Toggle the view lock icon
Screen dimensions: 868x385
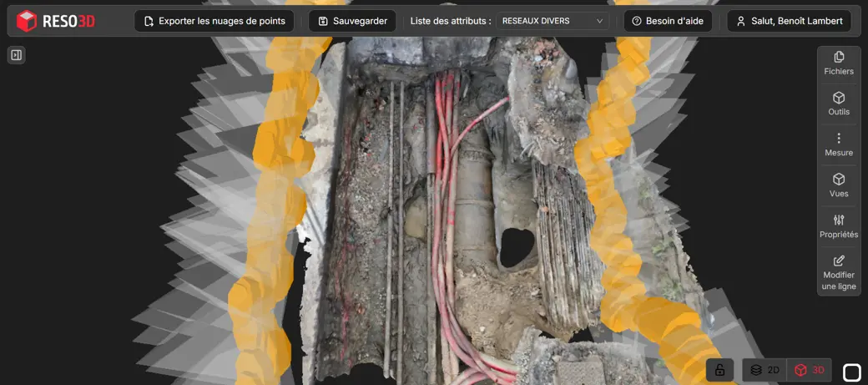point(719,370)
